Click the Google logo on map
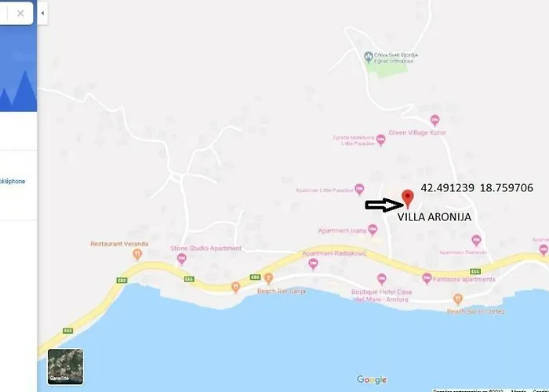549x392 pixels. tap(372, 379)
